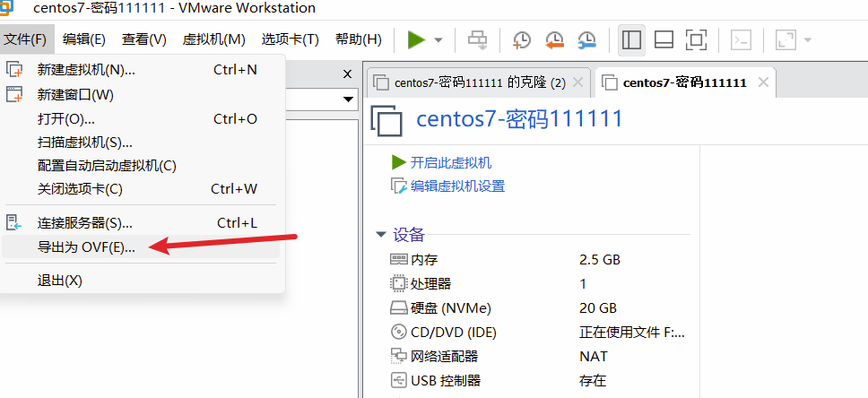Click the stretch guest display icon
The image size is (868, 398).
[x=785, y=39]
